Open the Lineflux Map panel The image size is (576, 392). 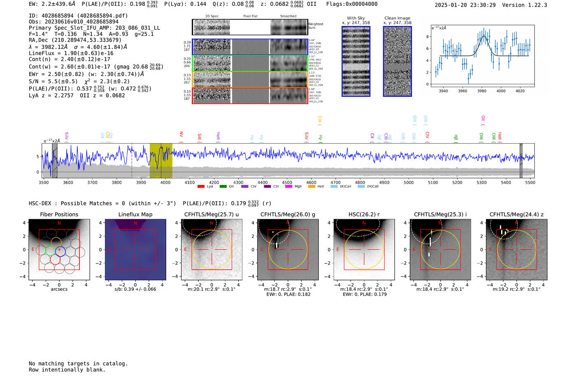tap(135, 250)
